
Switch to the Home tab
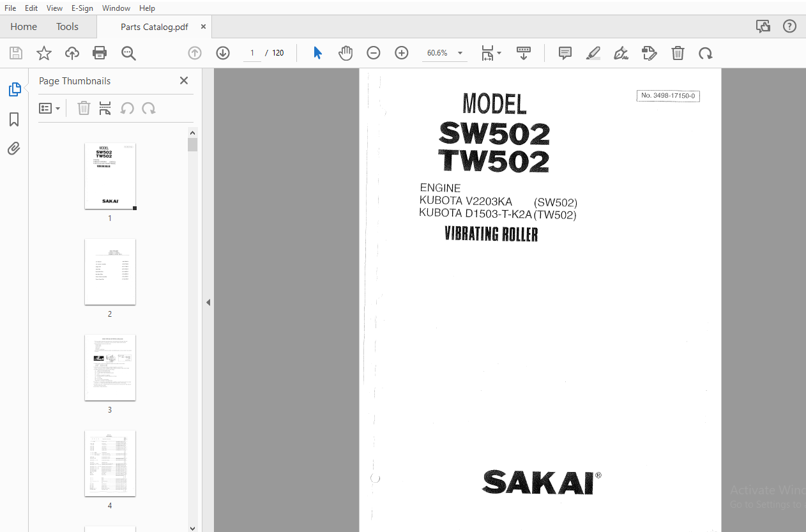(x=24, y=26)
